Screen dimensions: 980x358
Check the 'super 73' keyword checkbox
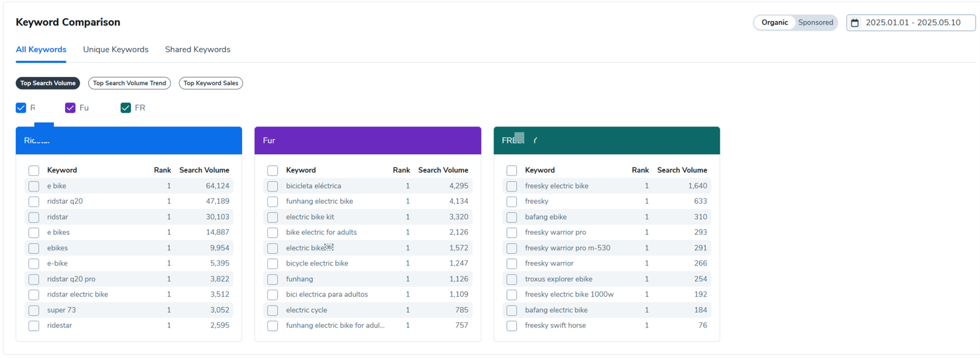tap(34, 311)
